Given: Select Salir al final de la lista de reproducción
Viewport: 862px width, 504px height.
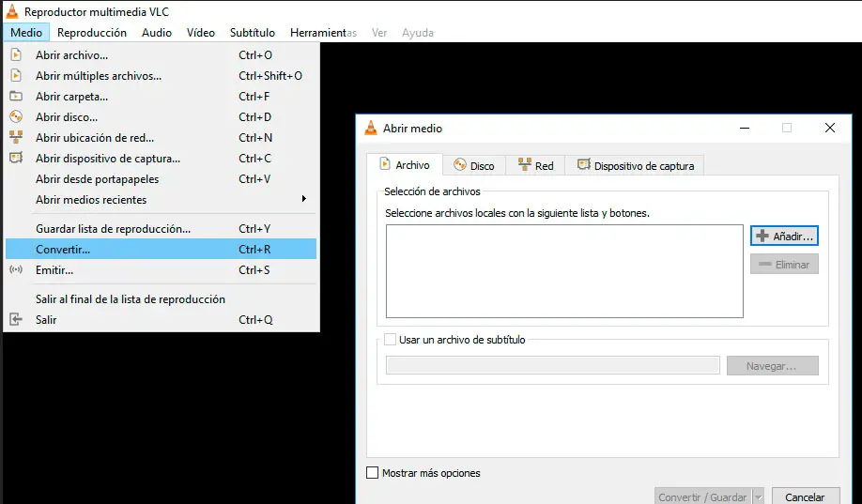Looking at the screenshot, I should coord(162,299).
